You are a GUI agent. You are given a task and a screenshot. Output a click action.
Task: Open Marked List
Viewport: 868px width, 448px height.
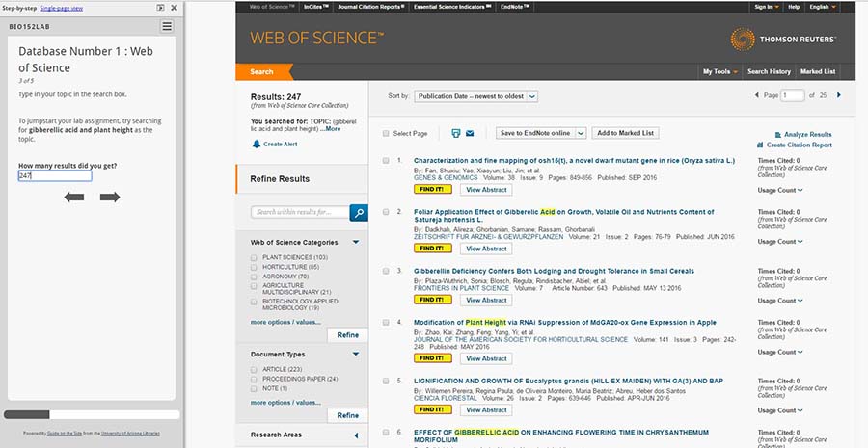point(818,72)
